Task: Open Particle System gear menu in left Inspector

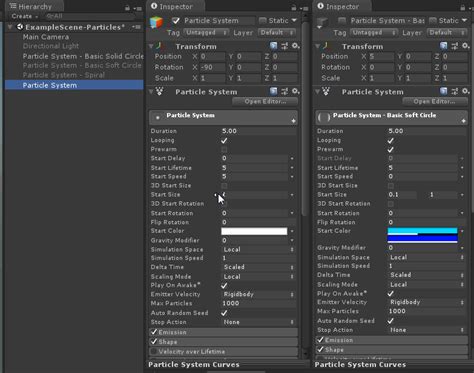Action: point(295,91)
